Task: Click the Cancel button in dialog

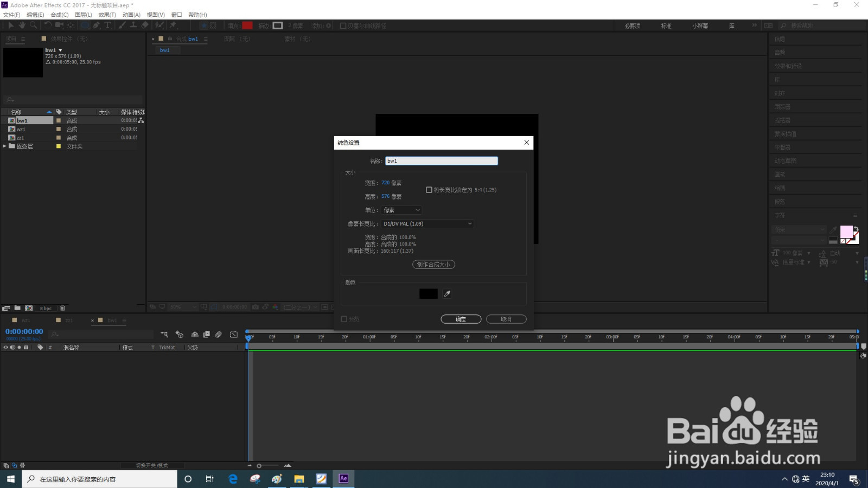Action: point(506,319)
